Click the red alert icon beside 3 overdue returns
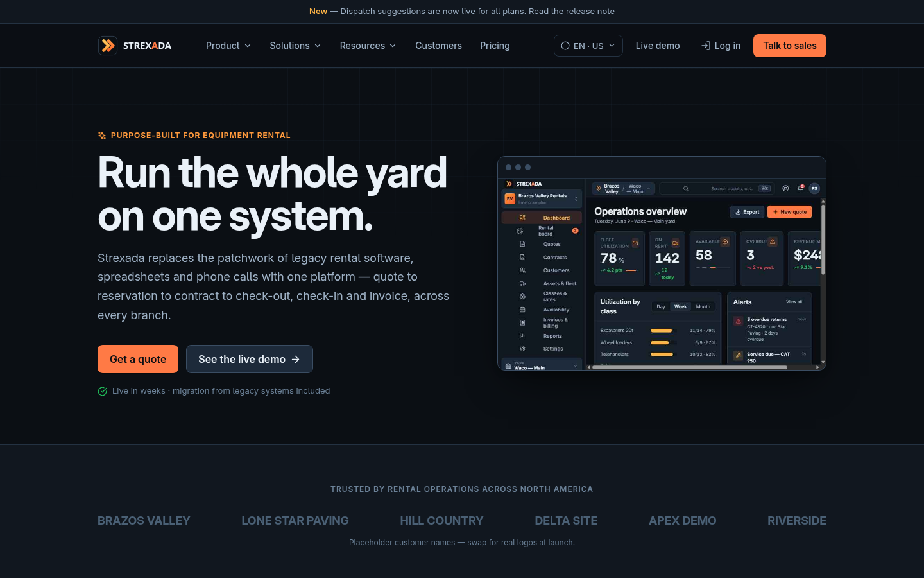 point(739,321)
